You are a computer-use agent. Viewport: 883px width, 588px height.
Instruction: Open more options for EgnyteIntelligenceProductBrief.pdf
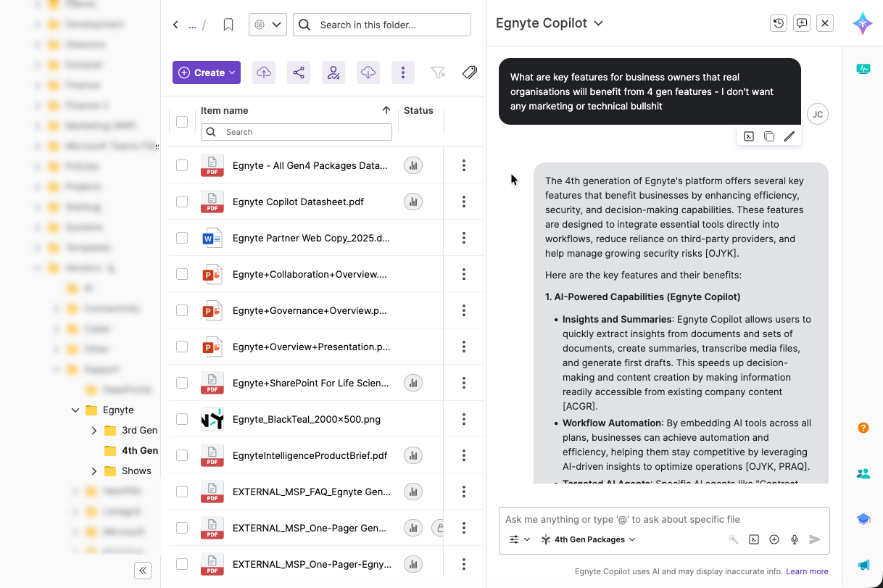464,455
